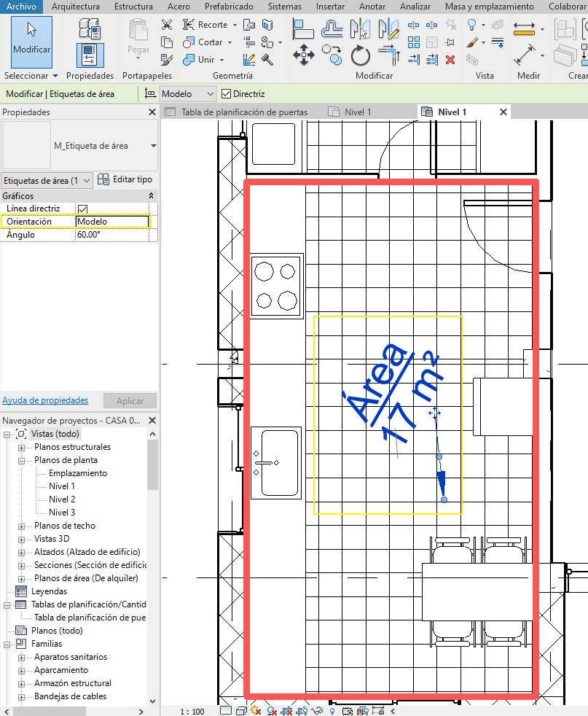Screen dimensions: 588x716
Task: Toggle the Línea directriz checkbox
Action: [82, 209]
